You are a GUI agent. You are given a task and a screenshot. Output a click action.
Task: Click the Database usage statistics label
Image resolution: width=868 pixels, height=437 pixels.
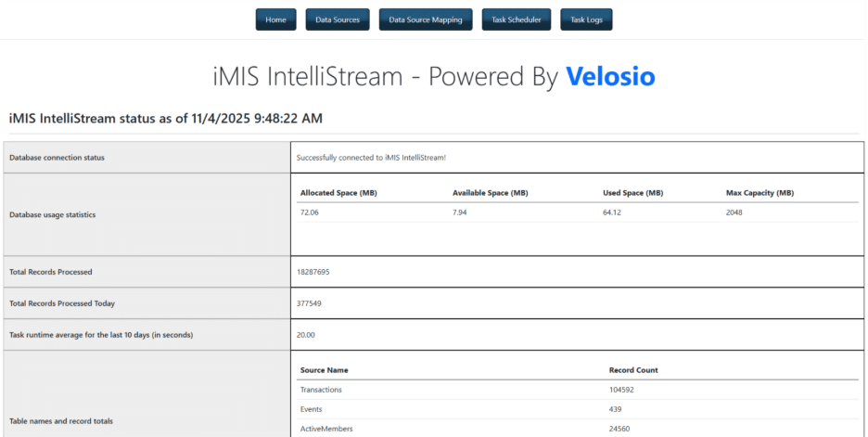pos(53,214)
